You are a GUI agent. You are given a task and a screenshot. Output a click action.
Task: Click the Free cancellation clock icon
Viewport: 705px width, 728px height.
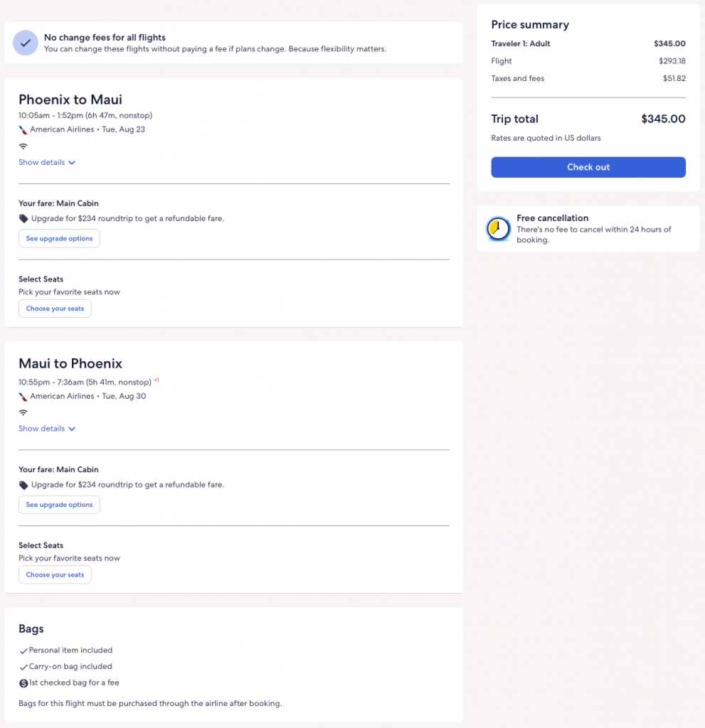498,228
